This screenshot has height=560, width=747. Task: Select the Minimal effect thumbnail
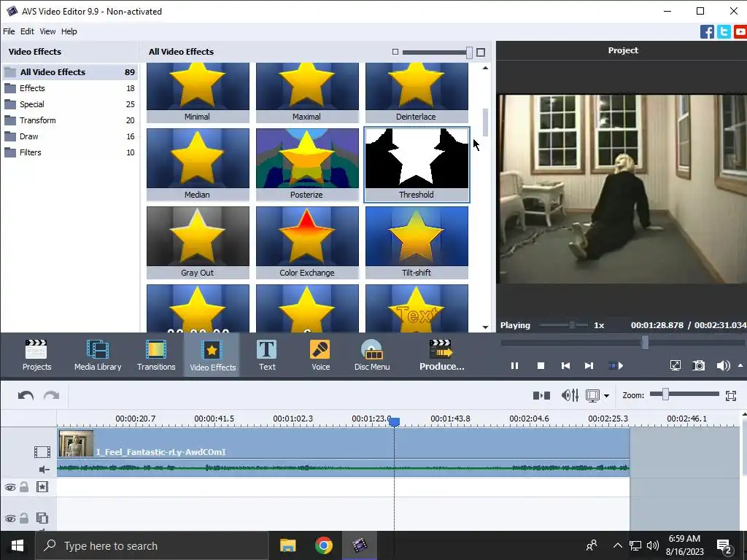tap(198, 93)
